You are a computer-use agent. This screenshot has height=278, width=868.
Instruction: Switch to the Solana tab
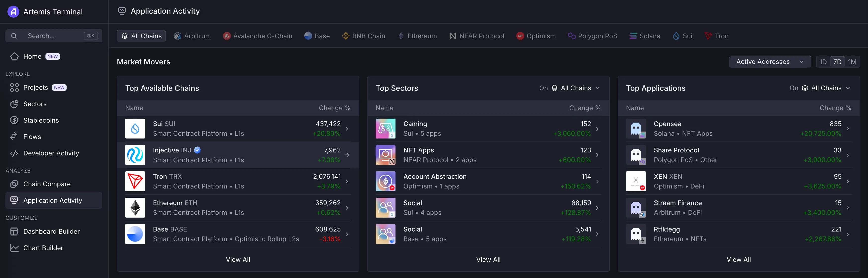coord(645,36)
